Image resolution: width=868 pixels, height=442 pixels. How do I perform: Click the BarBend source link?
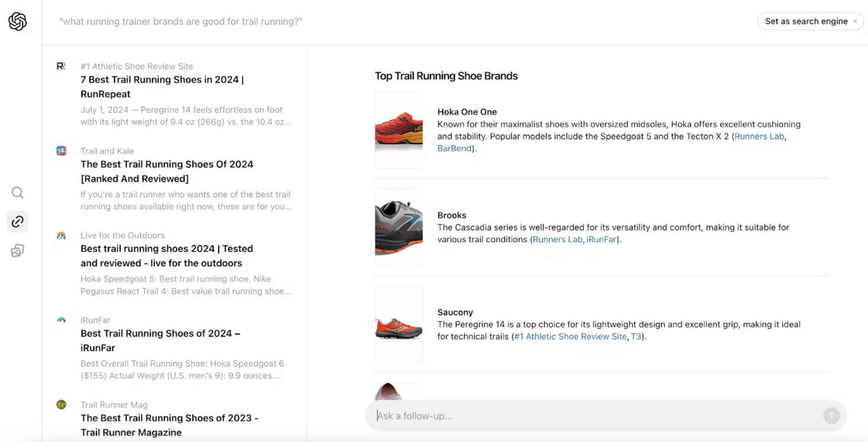[454, 148]
